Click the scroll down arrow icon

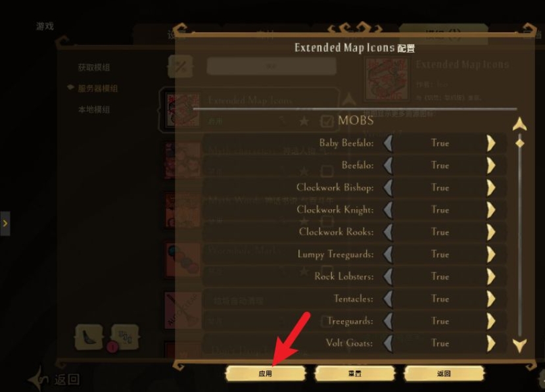(x=519, y=346)
